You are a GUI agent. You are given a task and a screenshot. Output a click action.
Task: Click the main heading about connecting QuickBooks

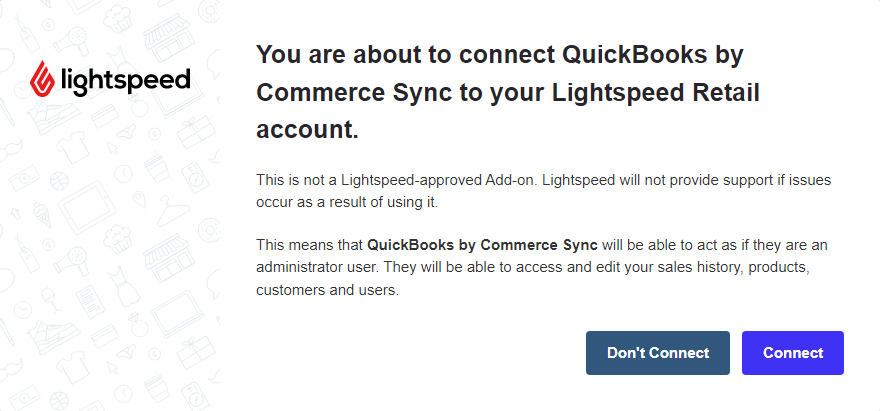[x=508, y=92]
